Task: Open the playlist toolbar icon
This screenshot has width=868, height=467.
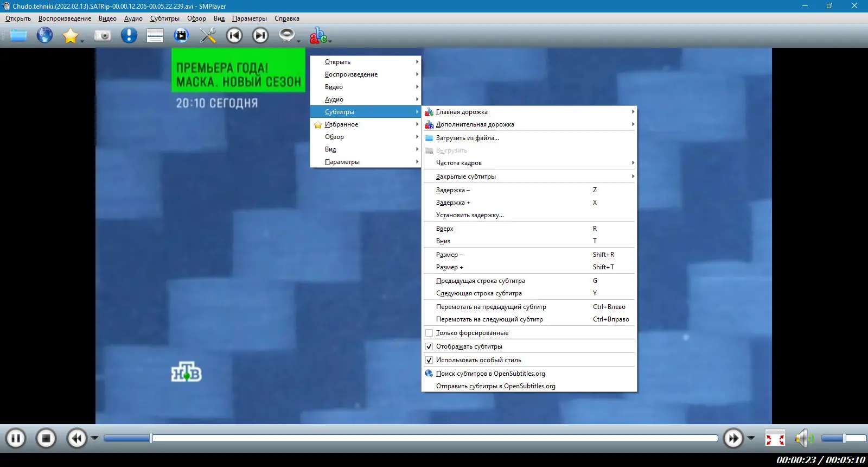Action: [x=155, y=36]
